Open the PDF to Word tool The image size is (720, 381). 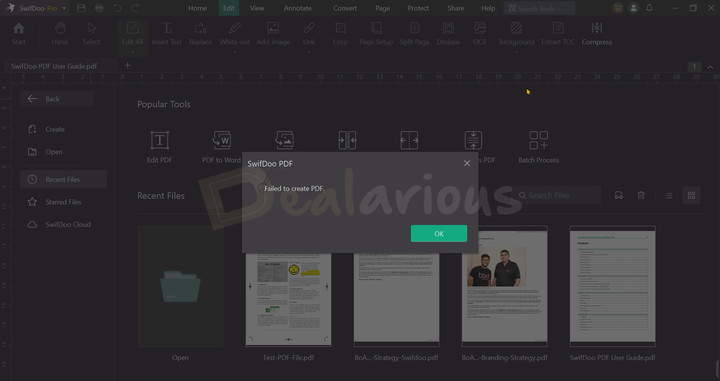(x=221, y=147)
